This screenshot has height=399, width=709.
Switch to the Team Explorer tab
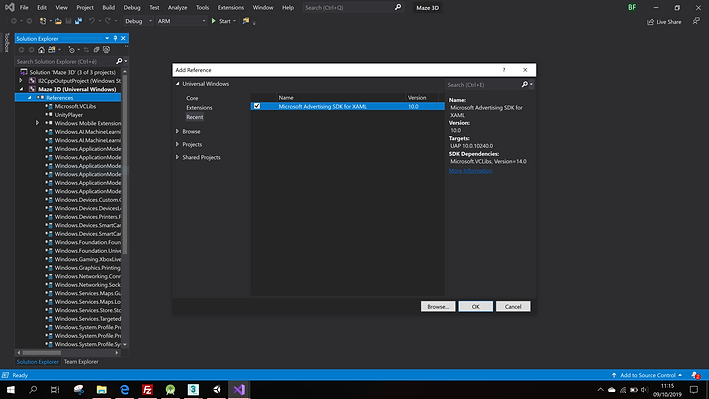pyautogui.click(x=81, y=361)
